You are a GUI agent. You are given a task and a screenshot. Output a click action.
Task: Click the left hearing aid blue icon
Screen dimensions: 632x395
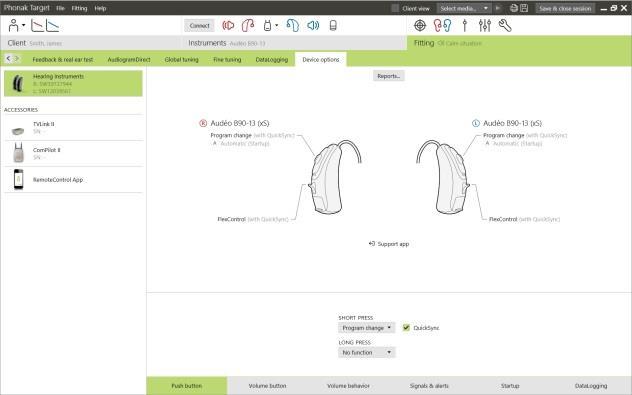coord(293,25)
